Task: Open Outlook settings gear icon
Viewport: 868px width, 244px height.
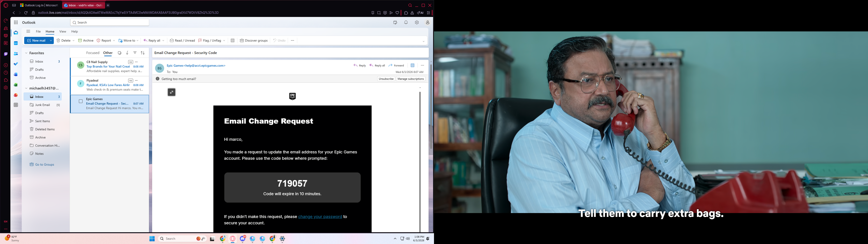Action: click(x=417, y=23)
